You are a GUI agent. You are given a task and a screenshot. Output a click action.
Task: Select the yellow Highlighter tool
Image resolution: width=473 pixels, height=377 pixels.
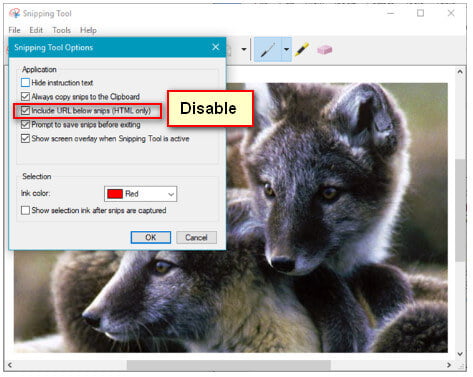(302, 50)
